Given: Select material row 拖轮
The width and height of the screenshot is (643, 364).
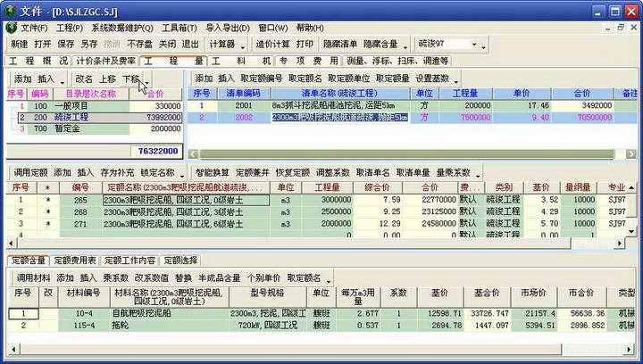Looking at the screenshot, I should coord(321,326).
